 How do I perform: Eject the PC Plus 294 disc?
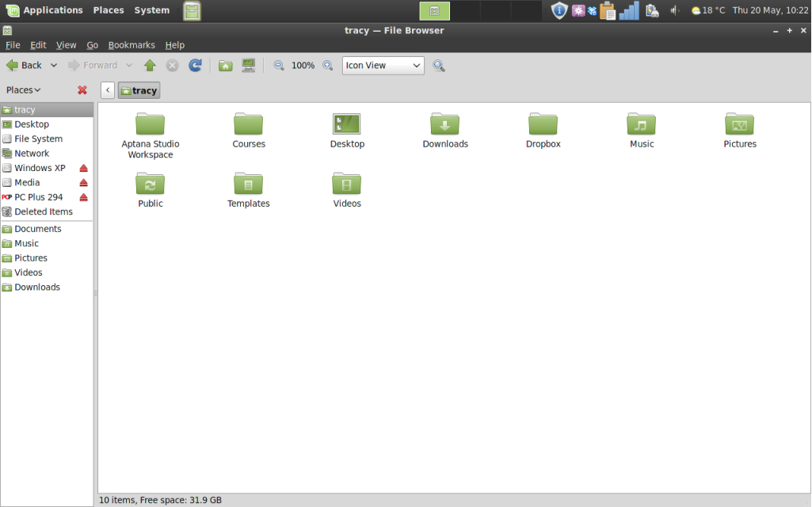tap(85, 197)
